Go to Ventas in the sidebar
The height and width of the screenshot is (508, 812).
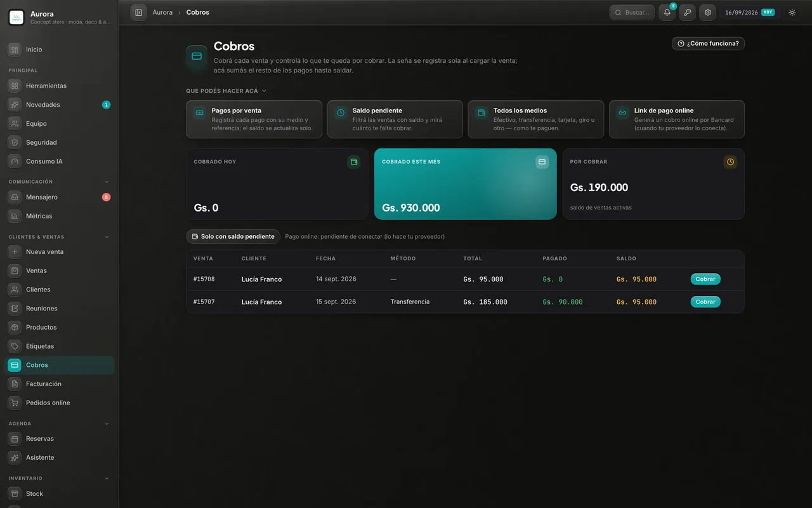coord(60,271)
